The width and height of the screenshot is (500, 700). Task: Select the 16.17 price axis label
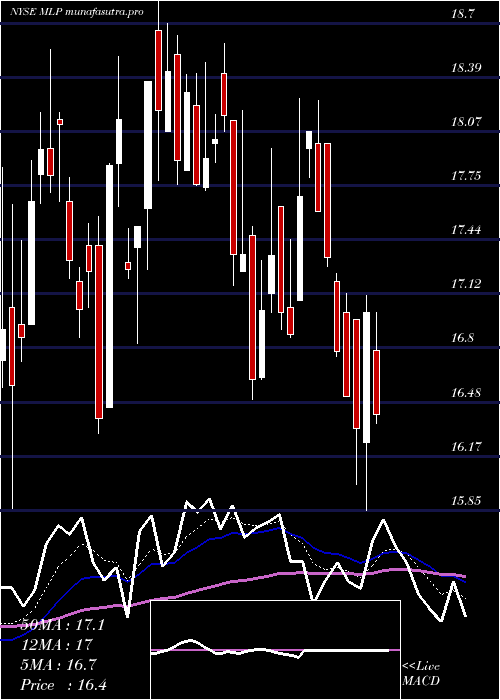467,446
